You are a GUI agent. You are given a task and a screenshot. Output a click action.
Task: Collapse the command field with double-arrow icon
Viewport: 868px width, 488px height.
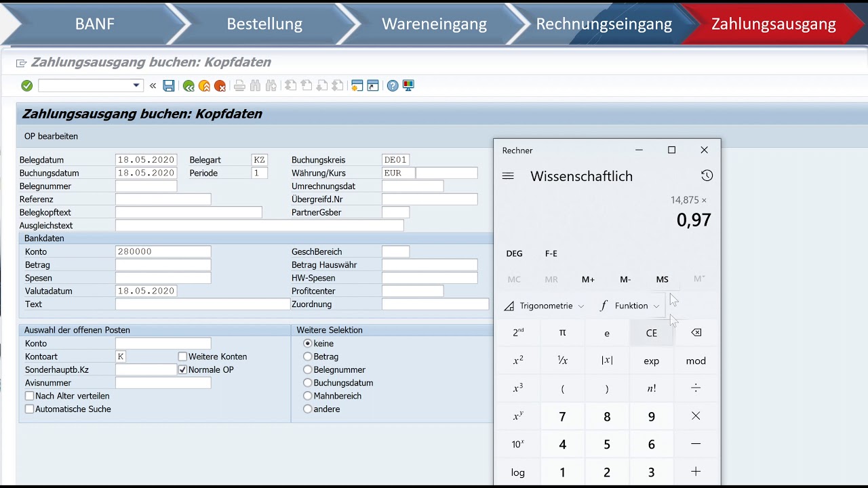(153, 85)
